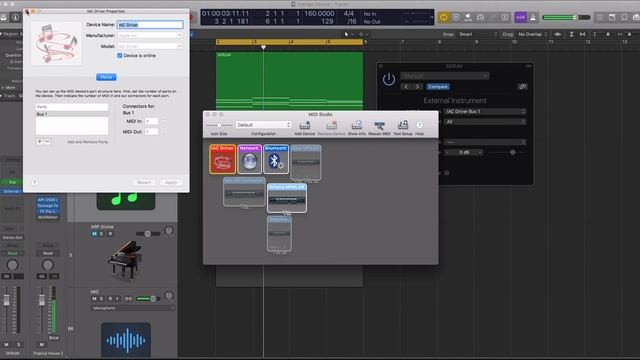Click the link icon in External Instrument plugin
The height and width of the screenshot is (360, 640).
[x=522, y=87]
